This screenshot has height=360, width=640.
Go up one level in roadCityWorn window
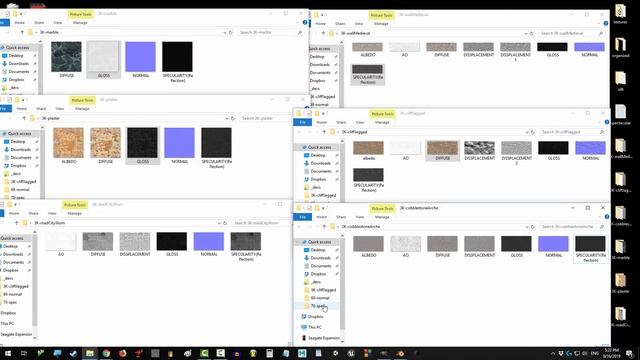16,223
